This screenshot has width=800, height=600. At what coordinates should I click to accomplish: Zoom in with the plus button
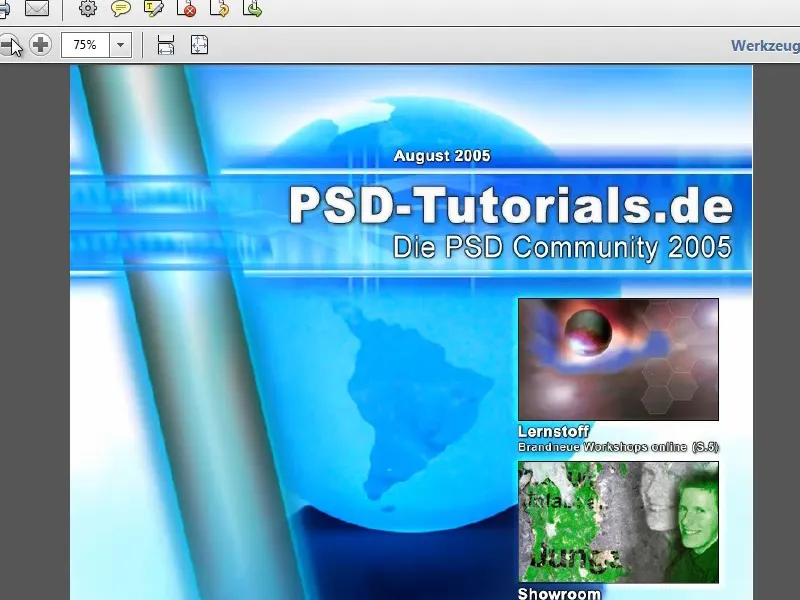pyautogui.click(x=40, y=45)
